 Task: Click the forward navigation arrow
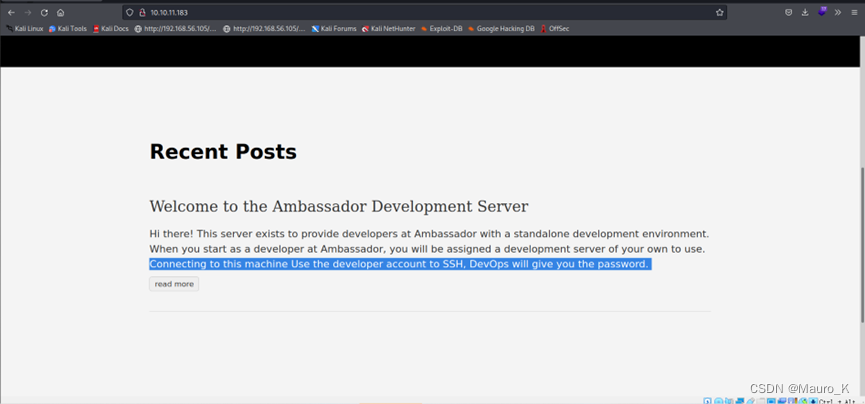28,13
